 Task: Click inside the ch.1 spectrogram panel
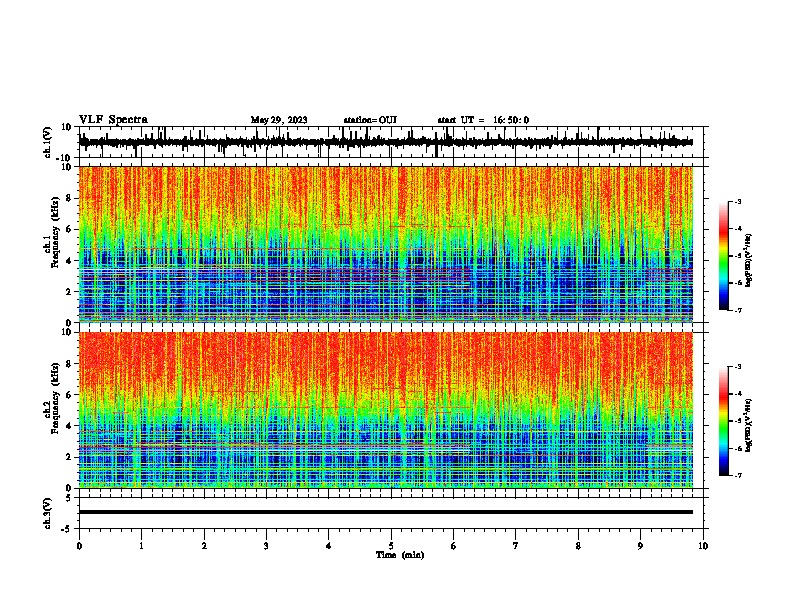pos(386,244)
